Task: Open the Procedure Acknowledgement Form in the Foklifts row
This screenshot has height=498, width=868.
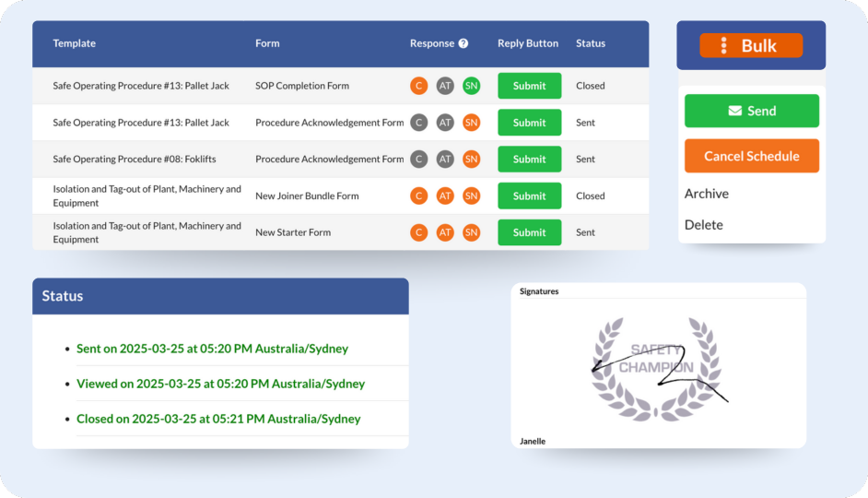Action: tap(329, 160)
